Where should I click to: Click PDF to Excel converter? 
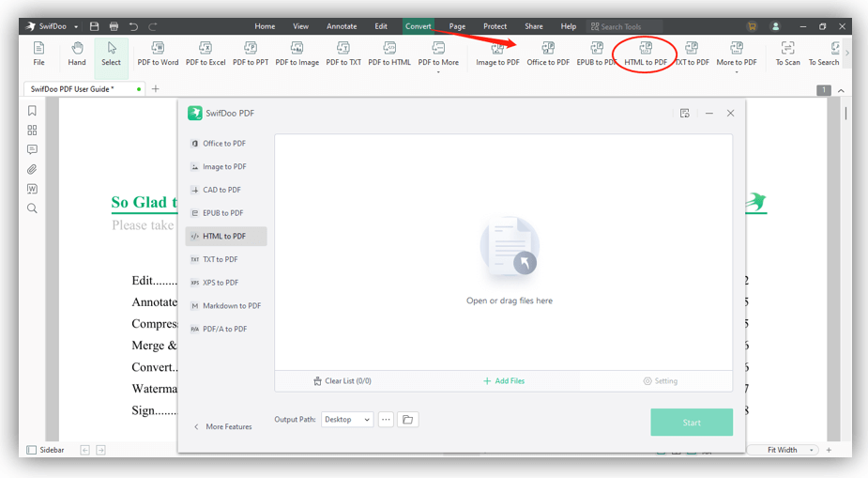click(x=206, y=54)
